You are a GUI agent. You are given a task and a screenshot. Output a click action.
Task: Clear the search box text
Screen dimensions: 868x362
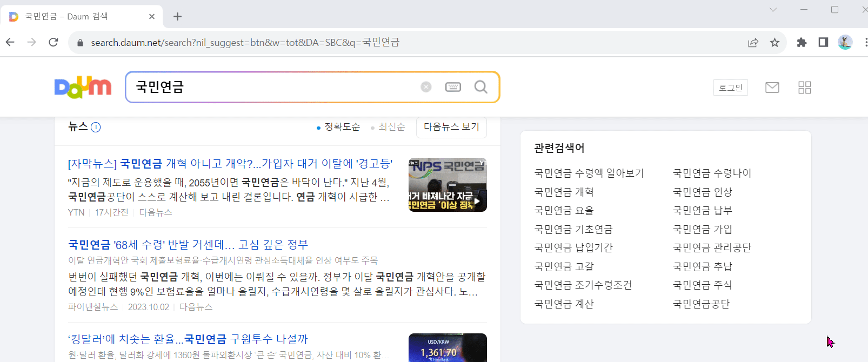point(426,87)
